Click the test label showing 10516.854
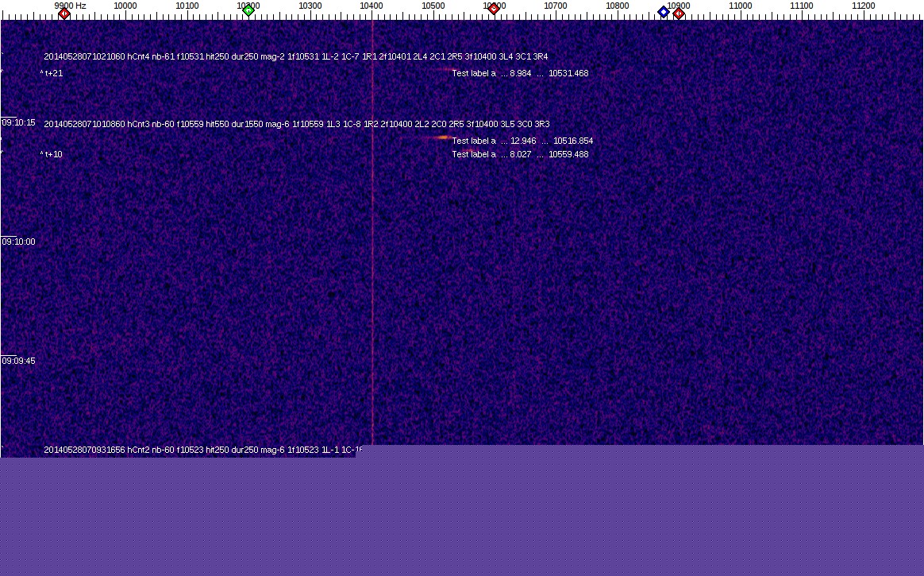This screenshot has width=924, height=576. coord(522,141)
